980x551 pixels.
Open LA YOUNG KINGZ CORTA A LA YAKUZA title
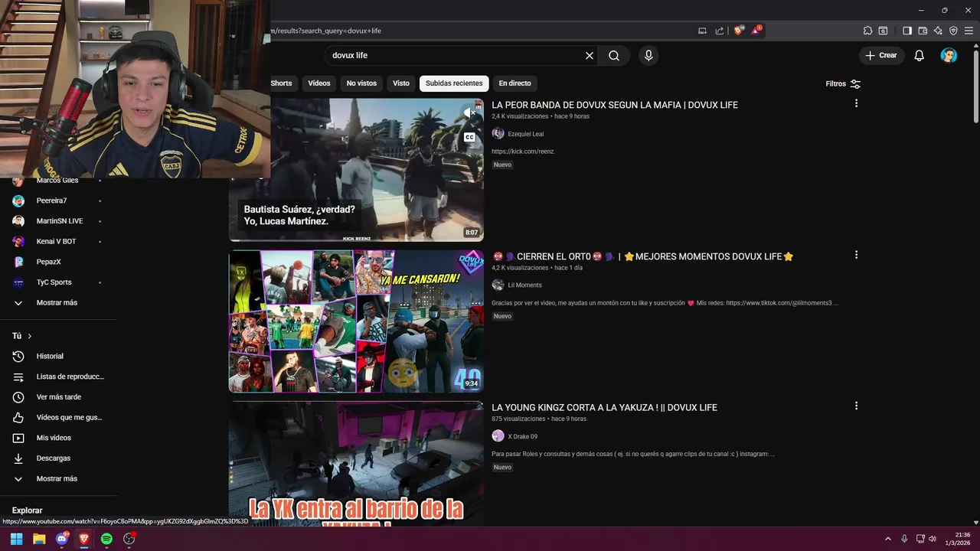604,408
